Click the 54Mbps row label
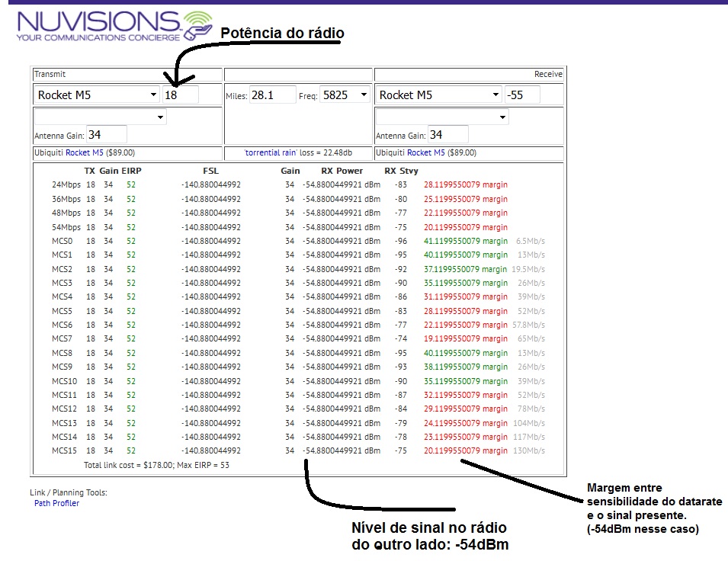 coord(66,227)
